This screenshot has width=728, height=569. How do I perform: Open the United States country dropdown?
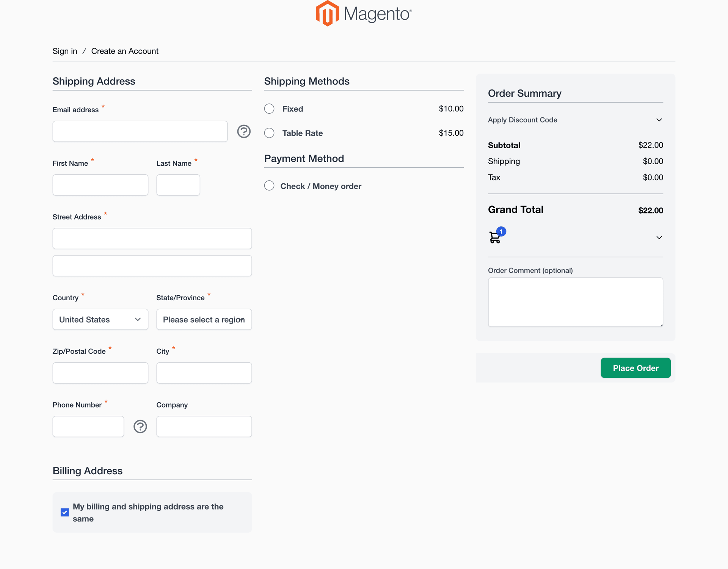pyautogui.click(x=100, y=320)
